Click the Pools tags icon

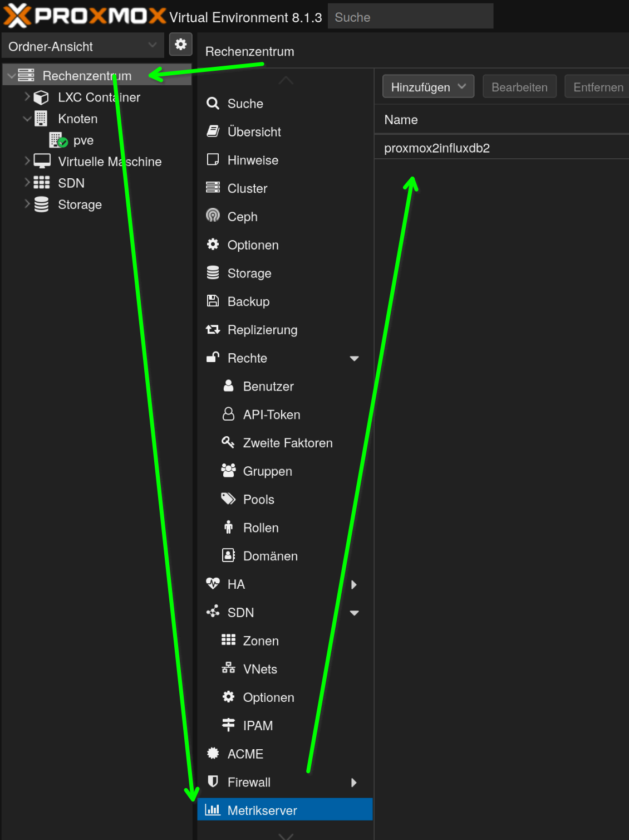(x=228, y=499)
